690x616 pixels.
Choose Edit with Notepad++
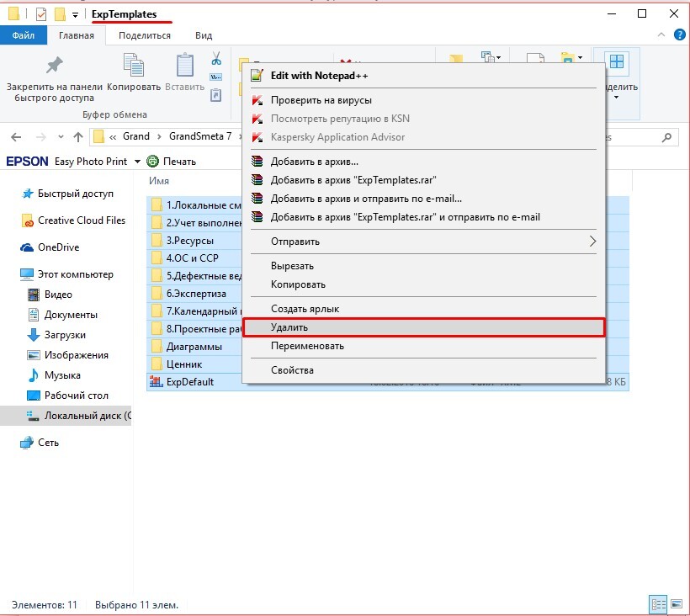[423, 76]
